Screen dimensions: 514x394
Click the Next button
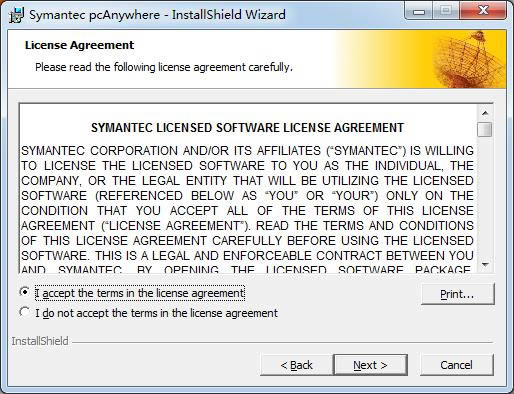click(x=370, y=365)
